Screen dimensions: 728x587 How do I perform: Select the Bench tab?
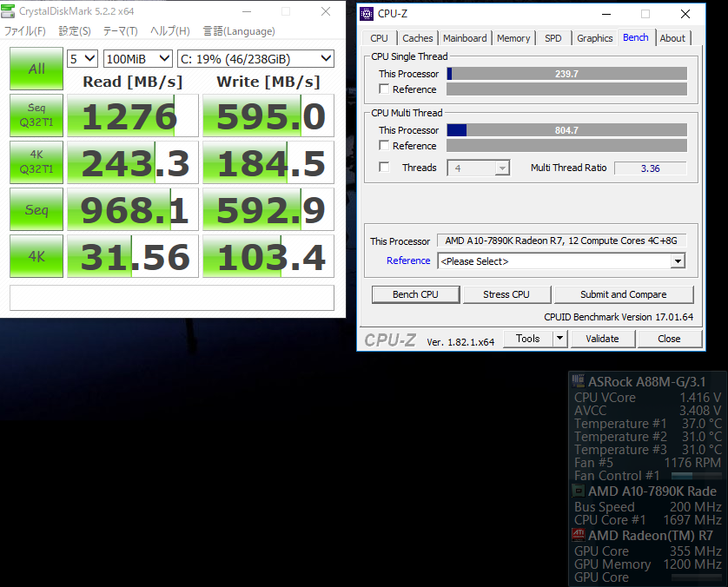636,37
